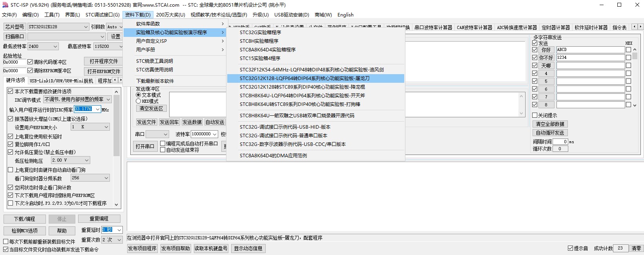
Task: Choose STC8A8K64D4的DMA应用范例 entry
Action: (316, 156)
